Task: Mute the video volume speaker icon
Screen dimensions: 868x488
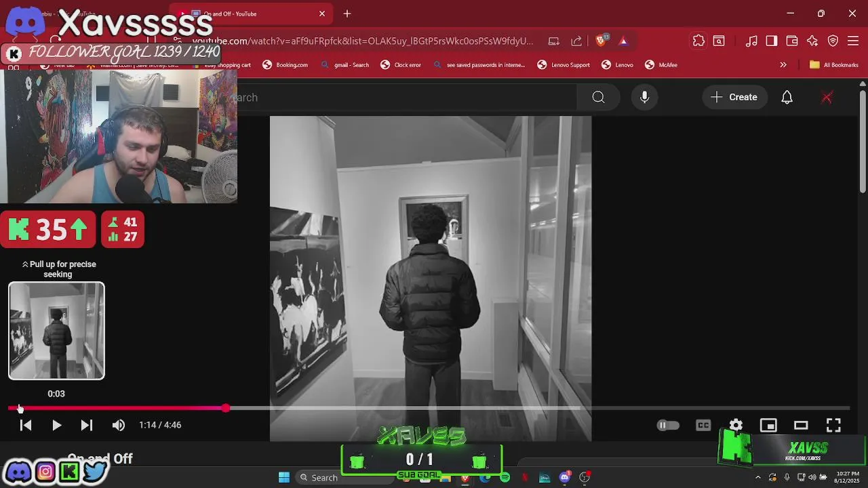Action: point(119,425)
